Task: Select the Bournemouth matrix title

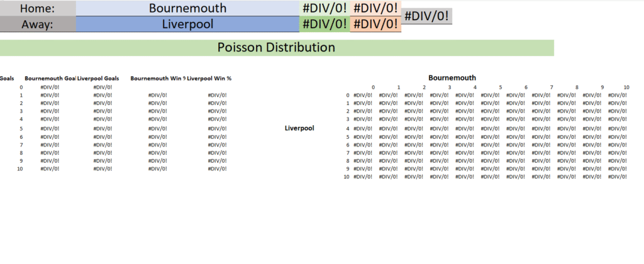Action: point(452,77)
